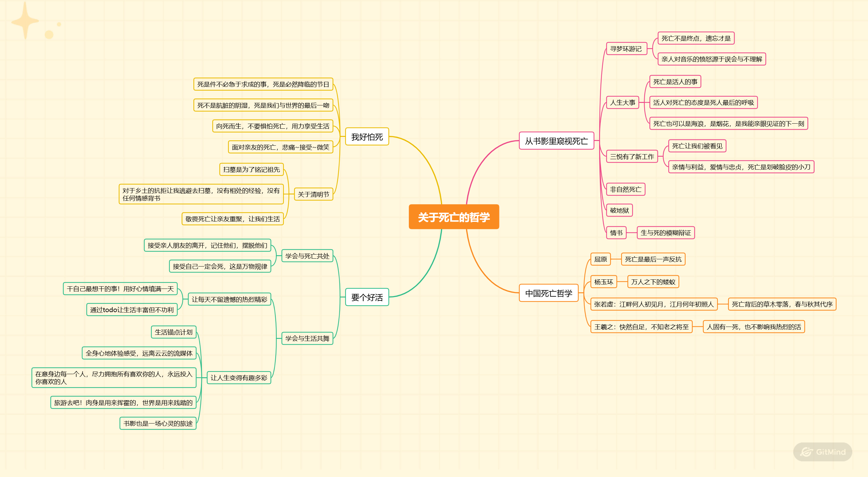Viewport: 868px width, 477px height.
Task: Click the star decoration in the corner
Action: click(25, 21)
